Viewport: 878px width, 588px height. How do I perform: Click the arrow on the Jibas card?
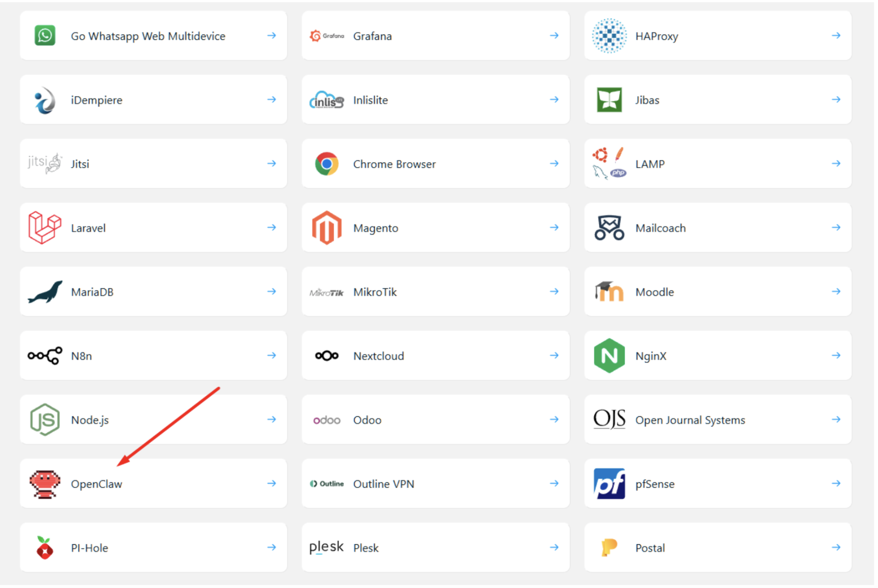[x=836, y=99]
